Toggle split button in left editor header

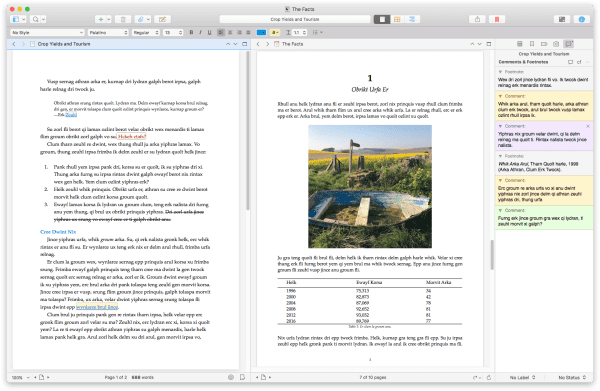(x=245, y=44)
